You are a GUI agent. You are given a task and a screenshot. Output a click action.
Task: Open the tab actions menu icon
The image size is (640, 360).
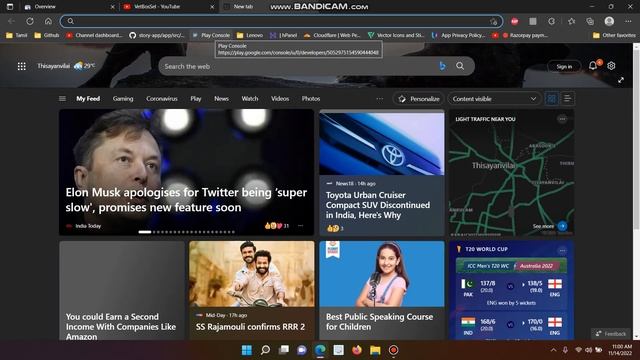(10, 7)
